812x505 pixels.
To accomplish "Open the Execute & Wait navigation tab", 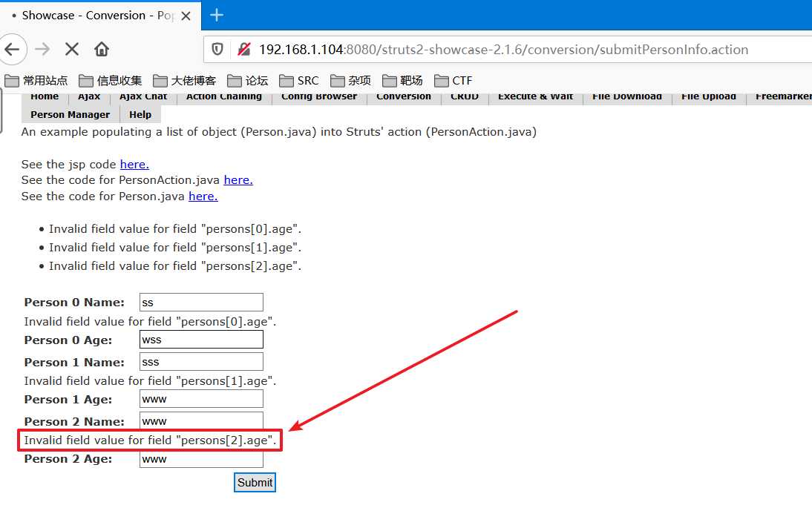I will [535, 96].
